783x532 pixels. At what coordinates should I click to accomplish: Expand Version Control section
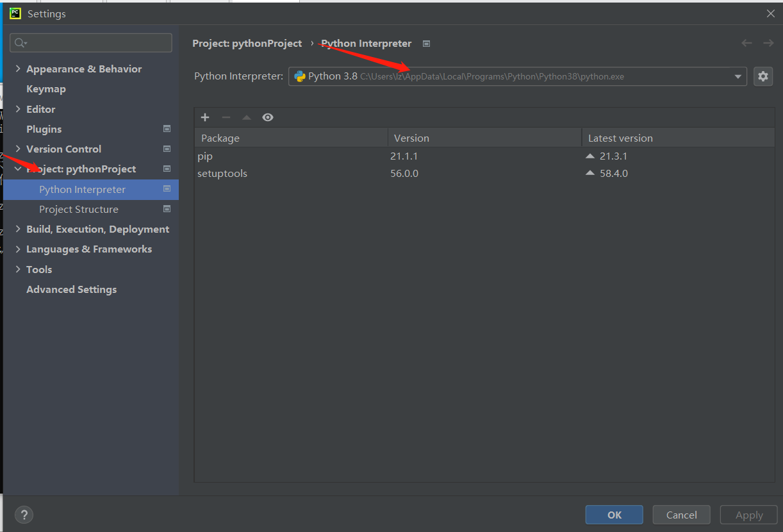tap(18, 149)
